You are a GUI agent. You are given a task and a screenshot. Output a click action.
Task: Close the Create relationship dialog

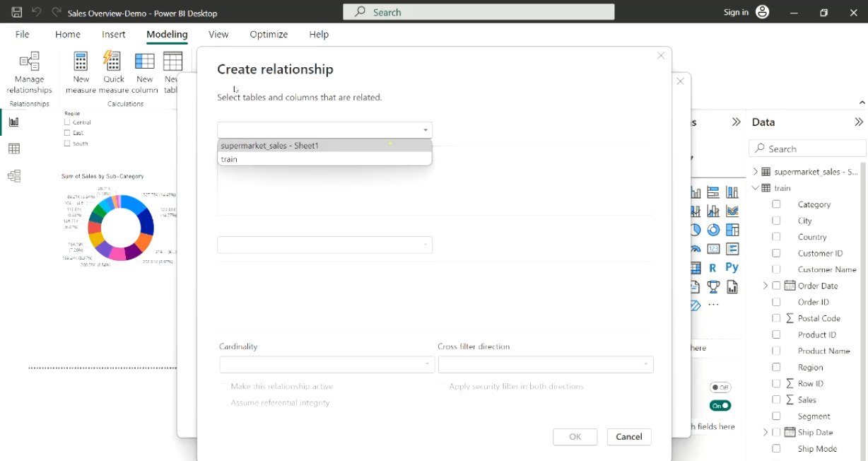661,56
